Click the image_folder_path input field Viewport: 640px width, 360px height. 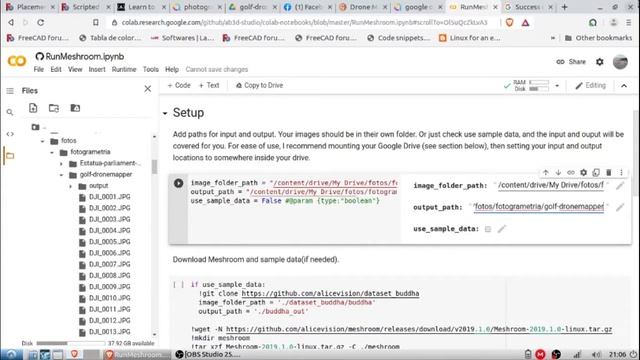551,185
